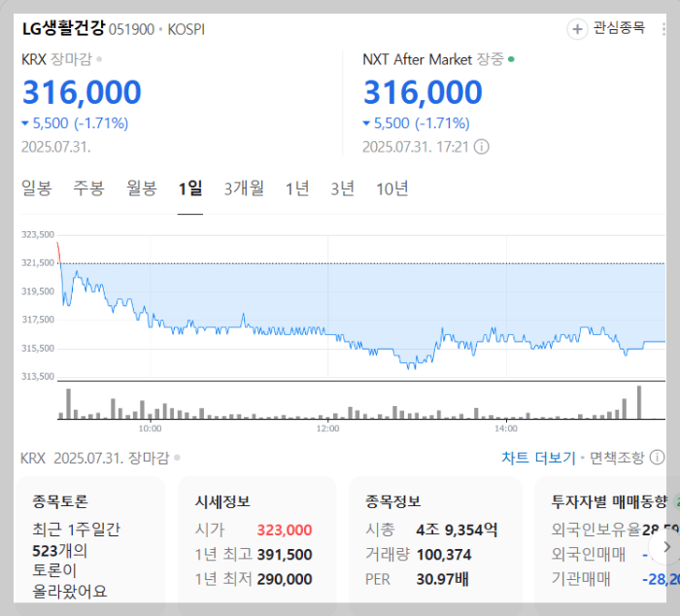The height and width of the screenshot is (616, 680).
Task: Add stock to watchlist with plus icon
Action: coord(577,29)
